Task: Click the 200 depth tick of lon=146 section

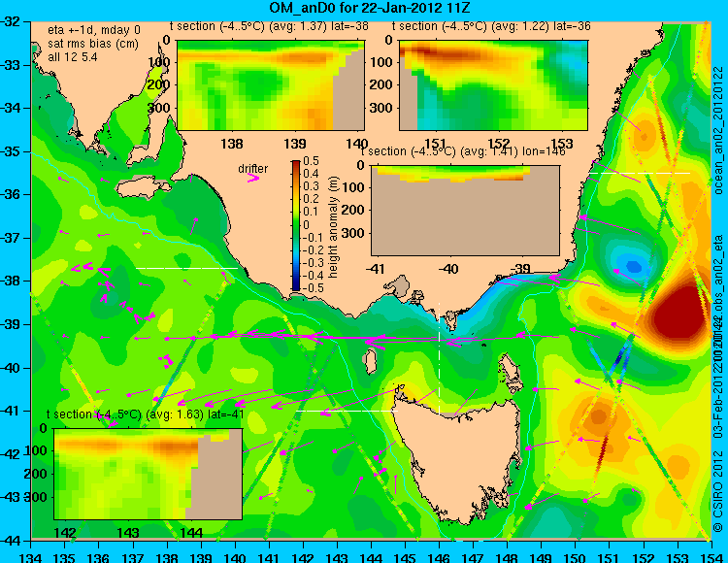Action: pyautogui.click(x=354, y=210)
